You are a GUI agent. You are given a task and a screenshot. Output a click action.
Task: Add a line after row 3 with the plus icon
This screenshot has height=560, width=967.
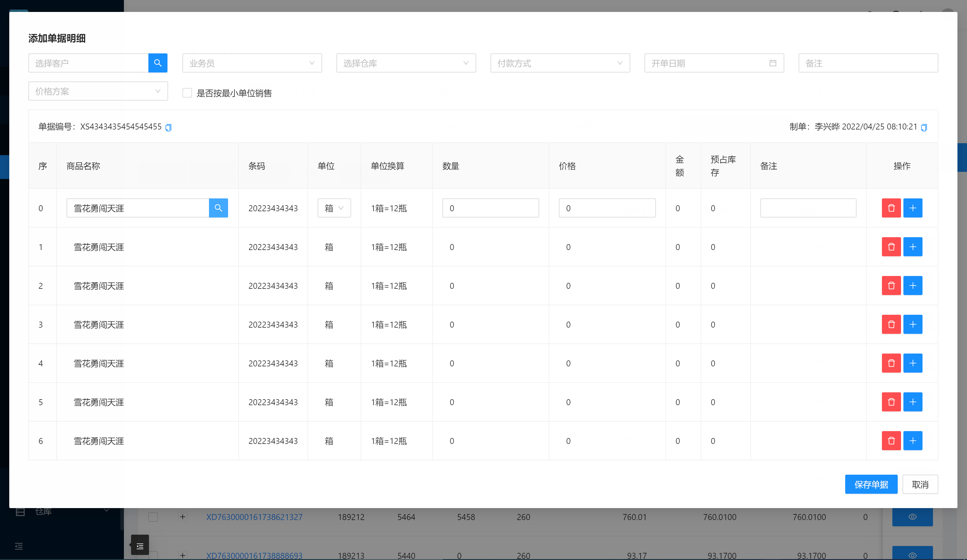(x=912, y=325)
